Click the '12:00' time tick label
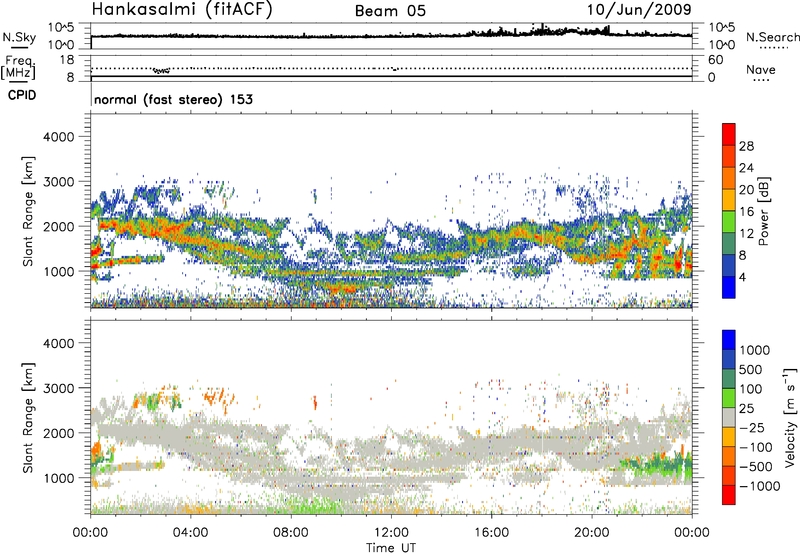The image size is (800, 554). (x=391, y=533)
